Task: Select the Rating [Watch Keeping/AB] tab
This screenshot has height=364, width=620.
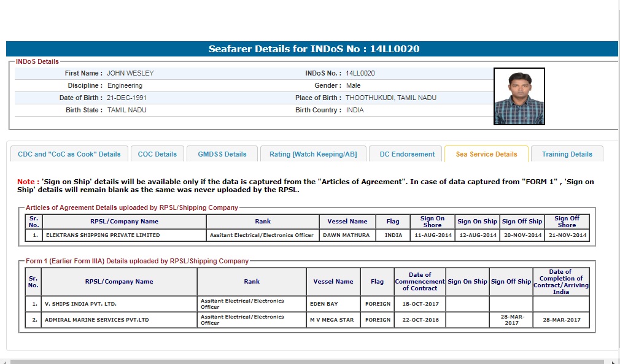Action: 312,154
